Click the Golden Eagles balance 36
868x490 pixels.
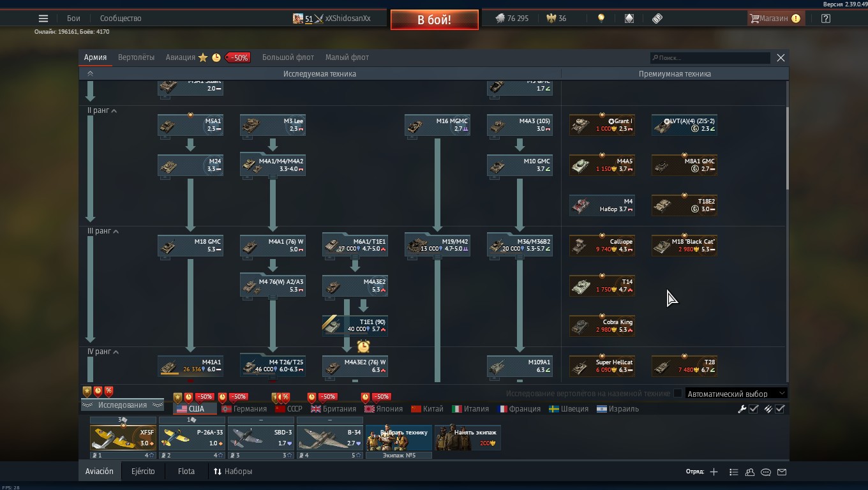coord(557,19)
